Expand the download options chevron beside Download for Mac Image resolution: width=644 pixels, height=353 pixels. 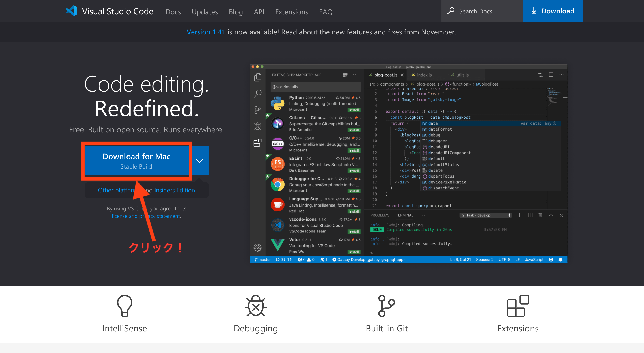[x=199, y=161]
